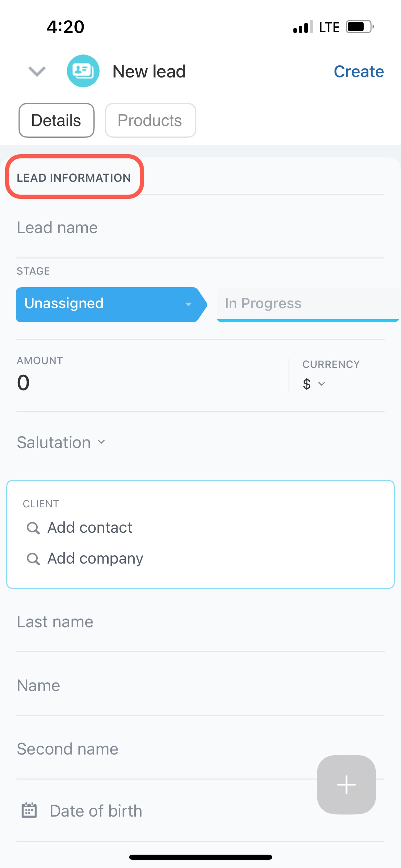Tap the search icon next to Add company
This screenshot has width=401, height=868.
tap(33, 559)
